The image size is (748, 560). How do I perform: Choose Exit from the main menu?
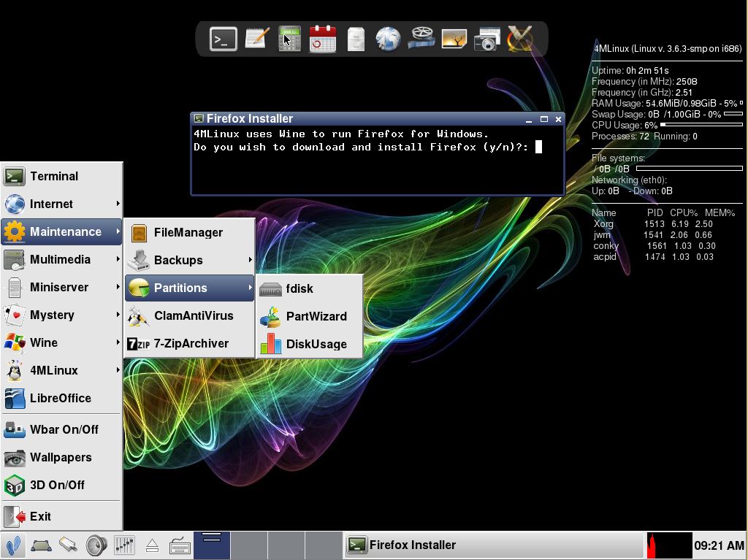tap(61, 516)
